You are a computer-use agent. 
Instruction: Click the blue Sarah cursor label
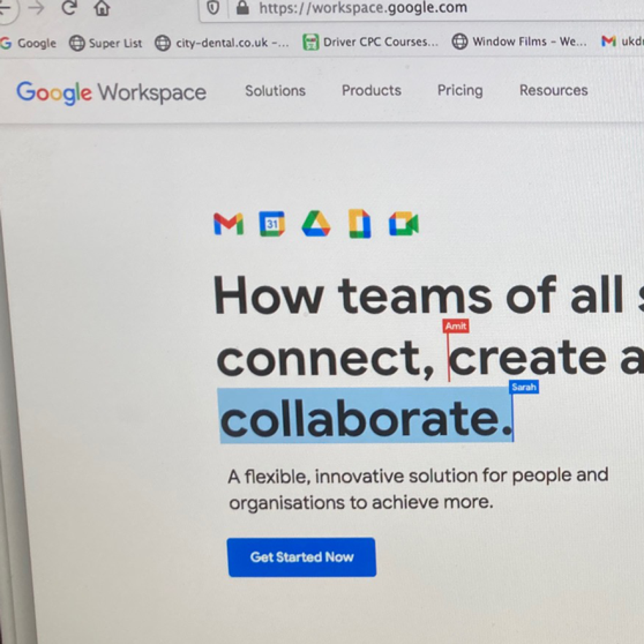pyautogui.click(x=524, y=387)
